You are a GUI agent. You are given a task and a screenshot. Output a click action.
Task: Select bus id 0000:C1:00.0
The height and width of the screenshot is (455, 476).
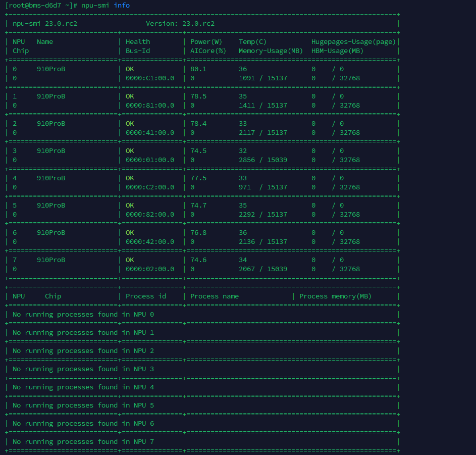point(150,78)
